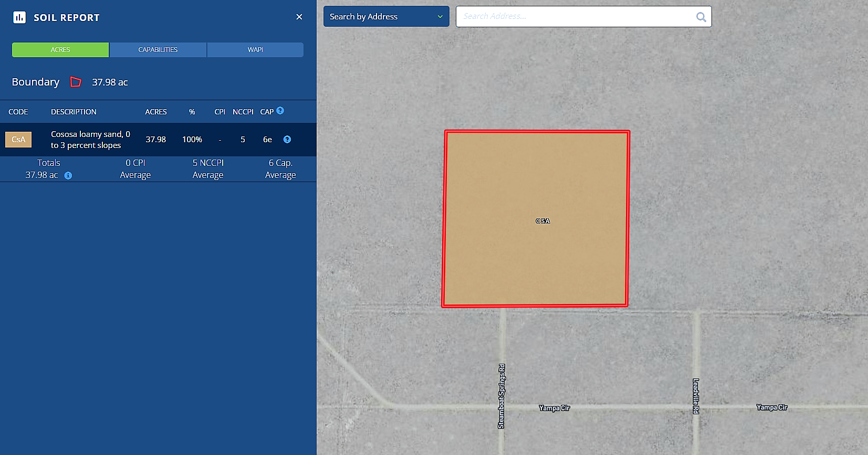Open help icon in CsA row
The image size is (868, 455).
(287, 140)
